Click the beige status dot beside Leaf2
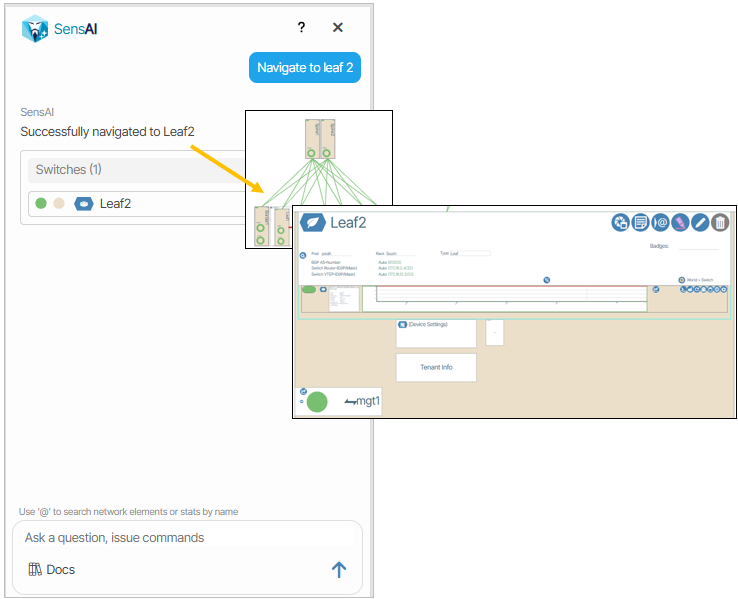This screenshot has height=599, width=738. [59, 203]
